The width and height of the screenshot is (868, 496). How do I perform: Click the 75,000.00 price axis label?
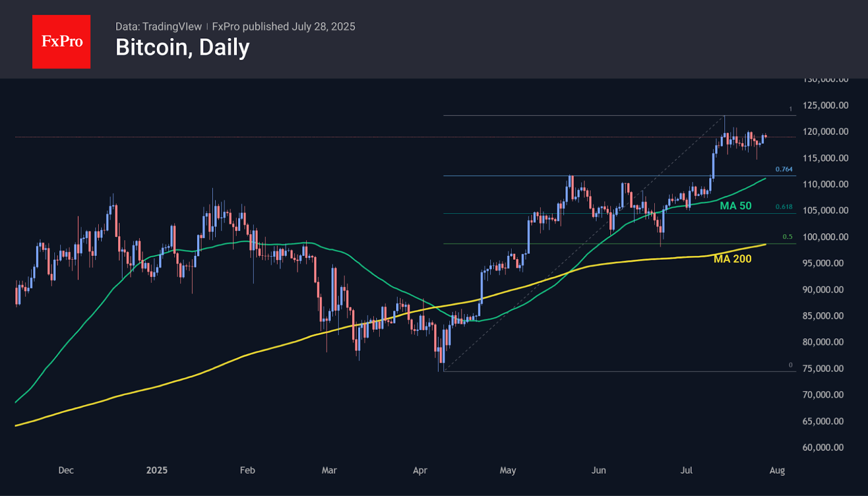(x=823, y=369)
